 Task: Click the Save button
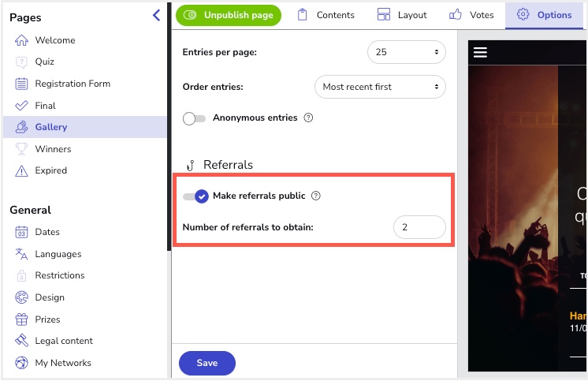(207, 363)
